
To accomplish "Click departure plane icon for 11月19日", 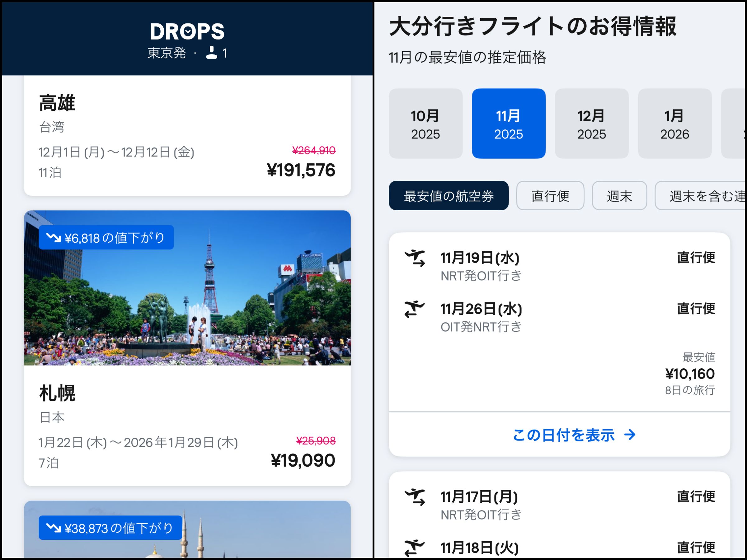I will tap(415, 258).
